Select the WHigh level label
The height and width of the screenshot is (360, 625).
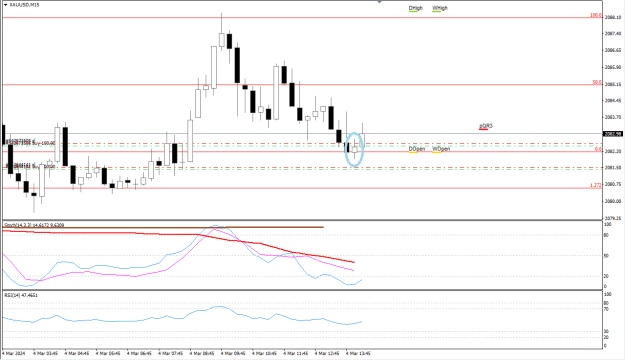440,8
